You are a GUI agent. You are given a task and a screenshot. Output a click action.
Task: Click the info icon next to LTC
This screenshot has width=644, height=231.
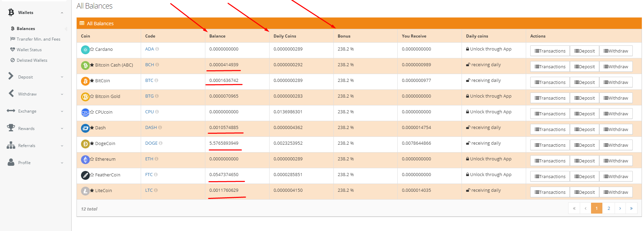tap(156, 190)
